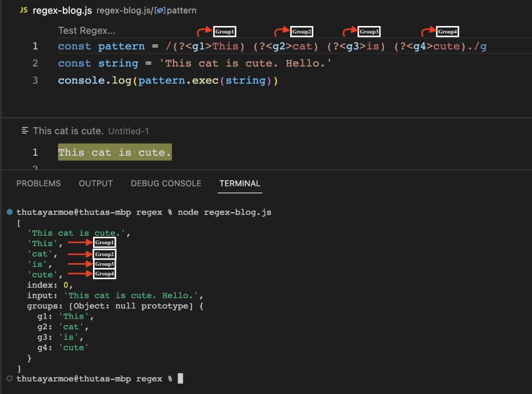Click the terminal cursor at the prompt
Screen dimensions: 532x394
click(x=180, y=378)
